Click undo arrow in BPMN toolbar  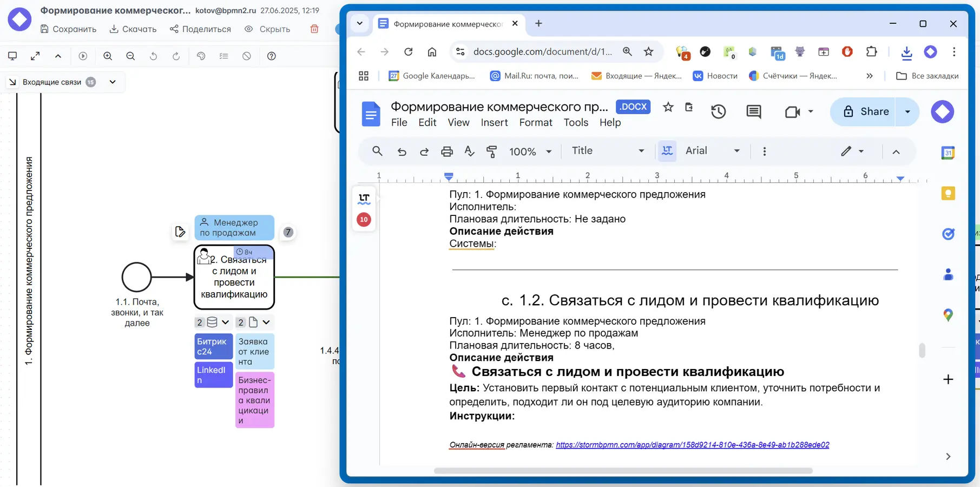pos(153,56)
